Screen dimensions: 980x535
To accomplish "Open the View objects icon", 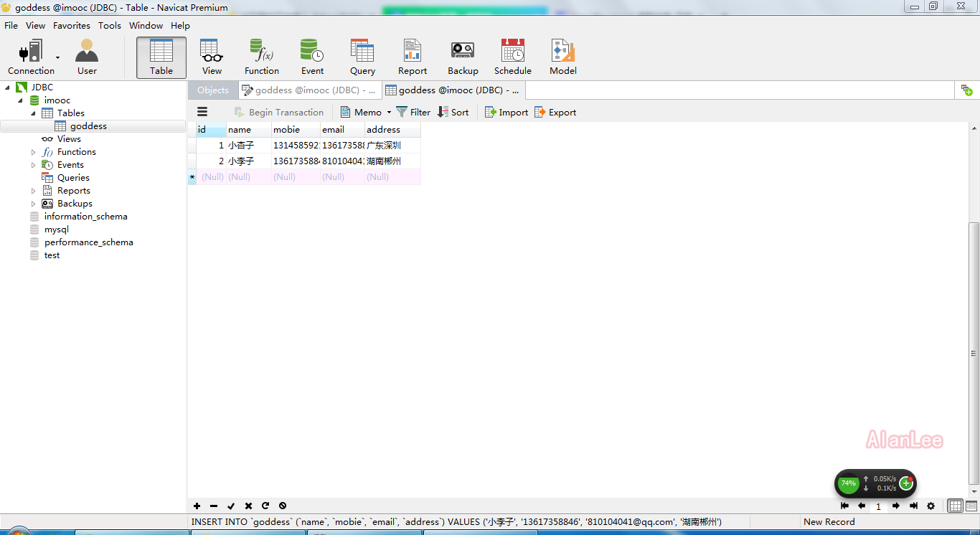I will pos(212,57).
